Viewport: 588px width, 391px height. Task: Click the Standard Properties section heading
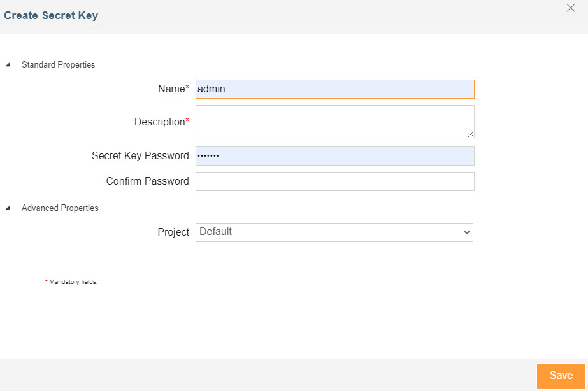click(58, 64)
